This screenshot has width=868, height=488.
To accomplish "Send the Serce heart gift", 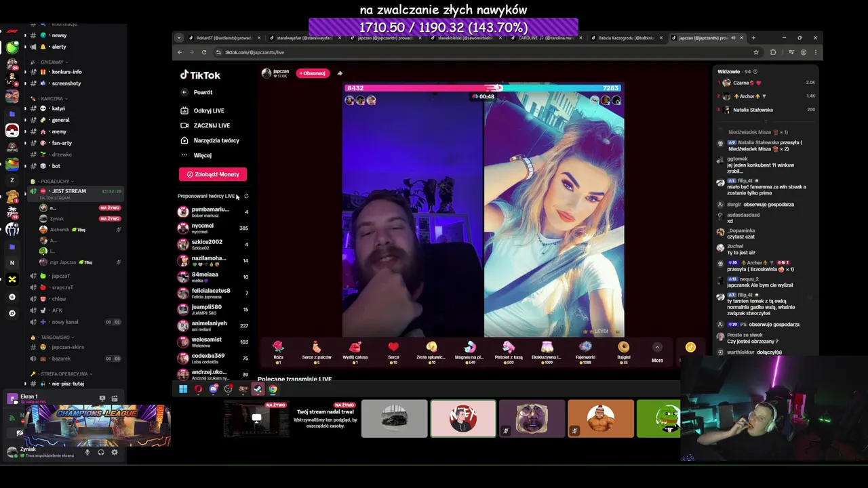I will coord(393,351).
